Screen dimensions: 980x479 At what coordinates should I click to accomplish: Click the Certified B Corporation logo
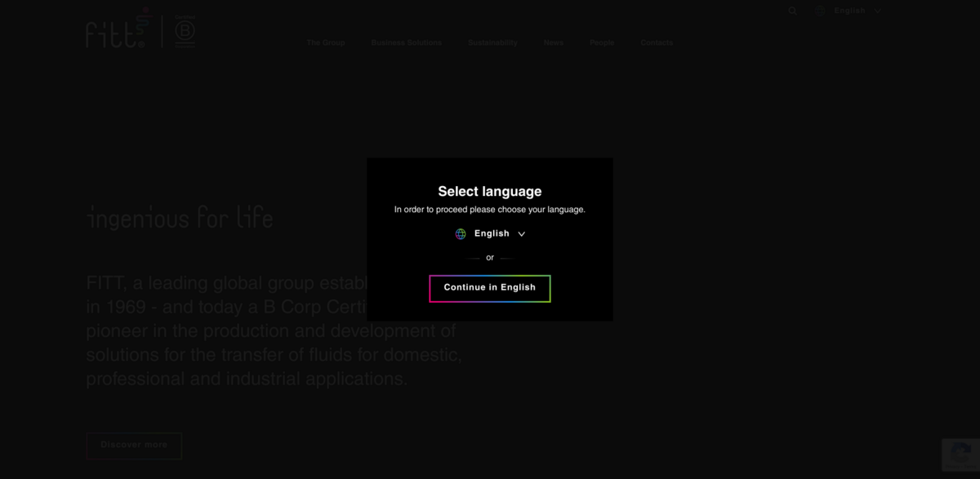[x=185, y=32]
